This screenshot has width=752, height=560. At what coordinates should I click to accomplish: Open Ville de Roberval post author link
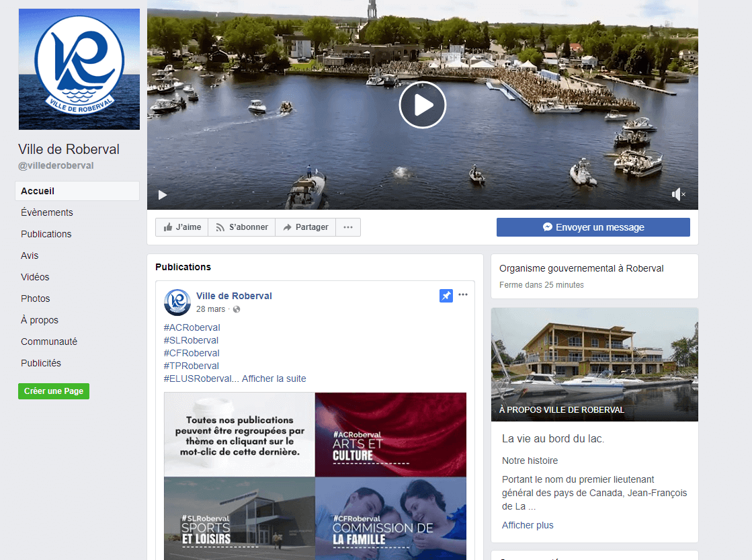[234, 296]
